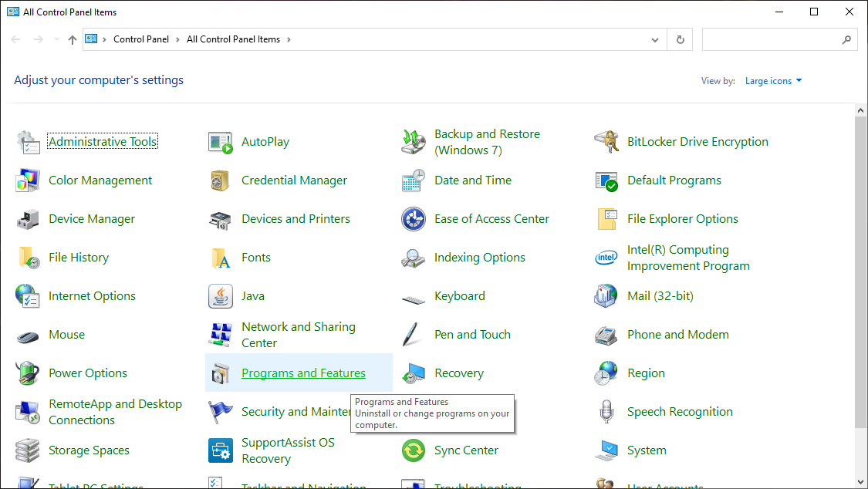Click the Programs and Features icon
This screenshot has height=489, width=868.
coord(221,374)
